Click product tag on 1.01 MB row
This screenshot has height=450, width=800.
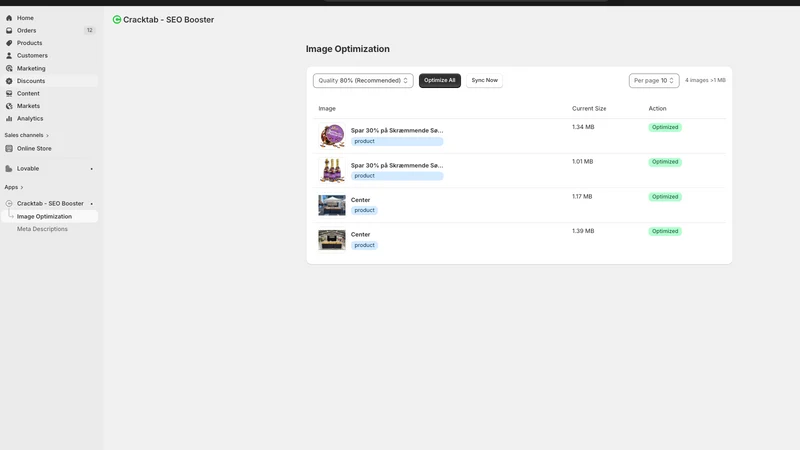[x=397, y=176]
